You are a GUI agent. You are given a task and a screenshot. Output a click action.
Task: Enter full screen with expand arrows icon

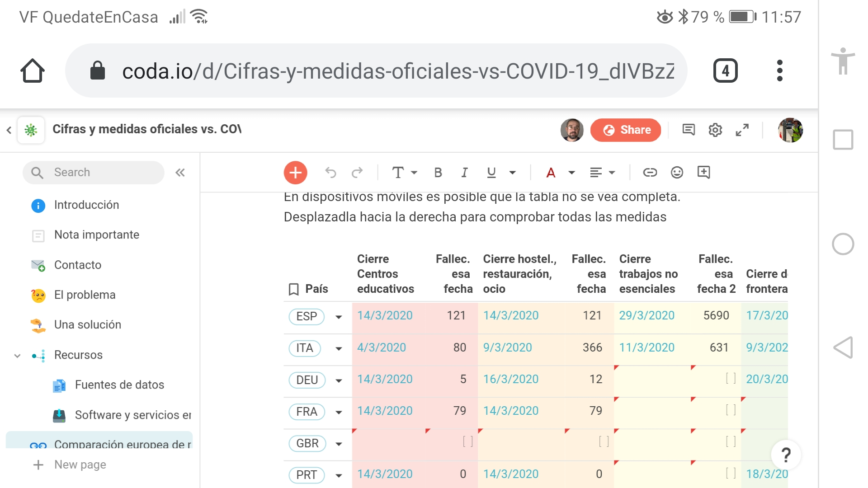[x=742, y=130]
